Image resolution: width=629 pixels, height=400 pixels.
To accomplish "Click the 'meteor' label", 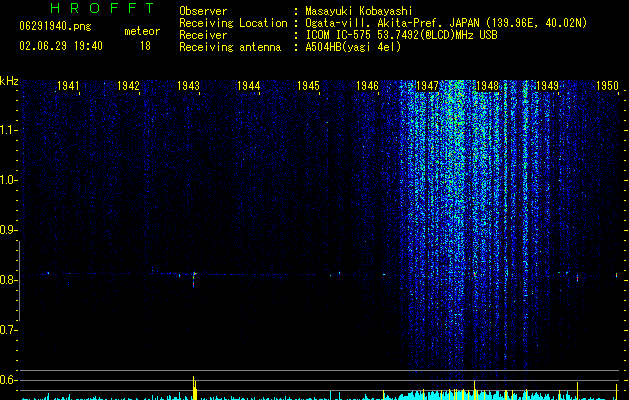I will click(142, 31).
